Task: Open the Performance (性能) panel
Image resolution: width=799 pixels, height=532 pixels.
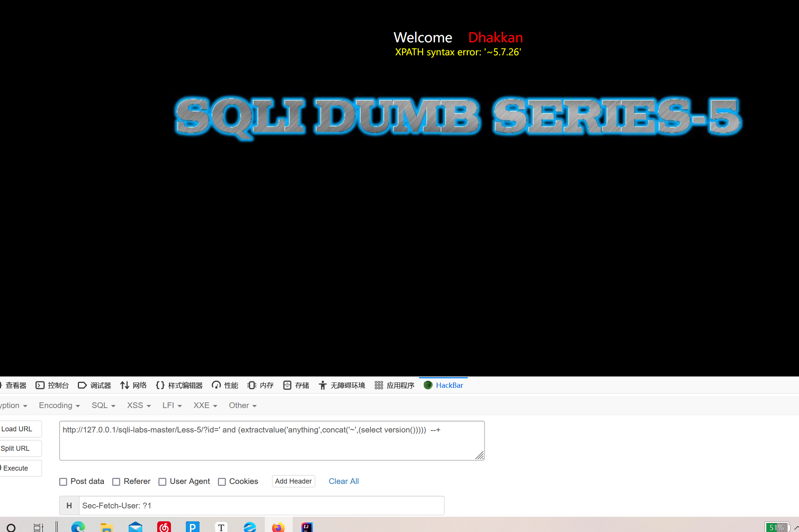Action: point(225,385)
